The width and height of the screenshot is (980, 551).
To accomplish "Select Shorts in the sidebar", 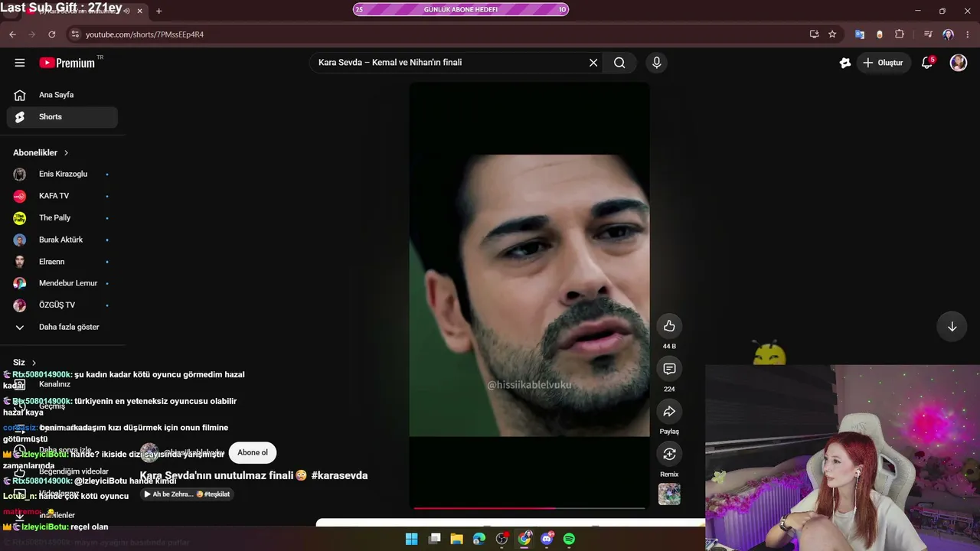I will coord(62,117).
